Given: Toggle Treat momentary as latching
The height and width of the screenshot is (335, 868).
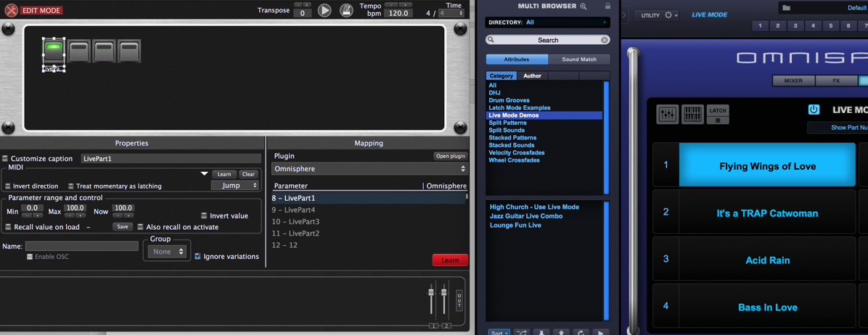Looking at the screenshot, I should 71,186.
